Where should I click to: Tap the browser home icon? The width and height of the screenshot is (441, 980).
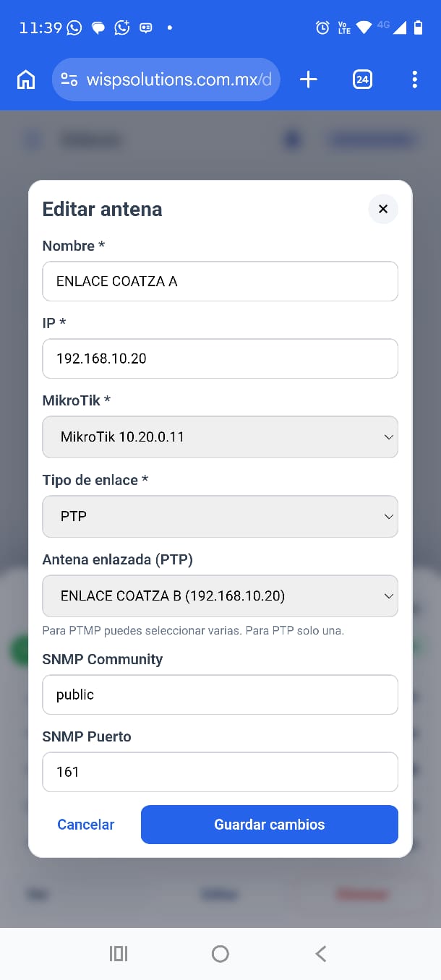[26, 79]
